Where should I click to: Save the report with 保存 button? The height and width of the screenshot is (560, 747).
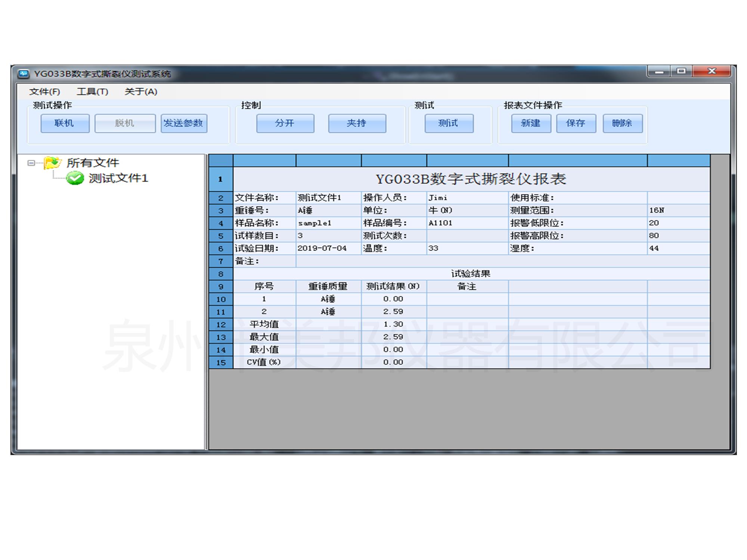coord(576,123)
